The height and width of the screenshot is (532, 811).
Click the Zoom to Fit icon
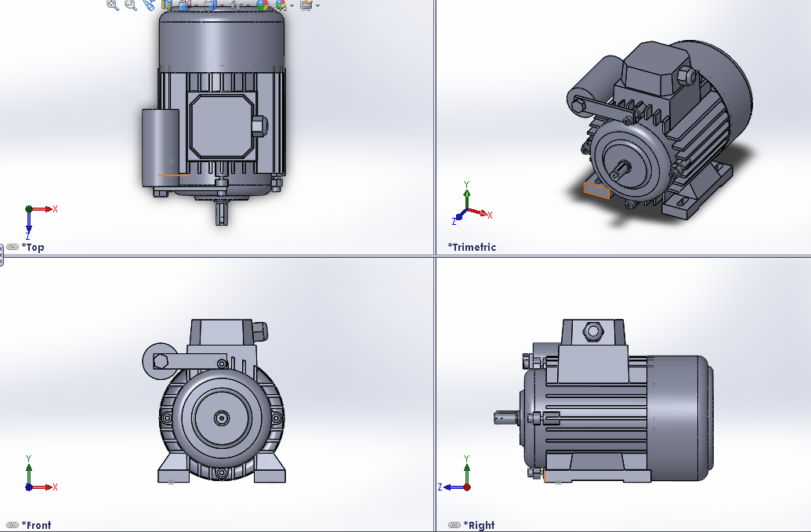coord(112,5)
